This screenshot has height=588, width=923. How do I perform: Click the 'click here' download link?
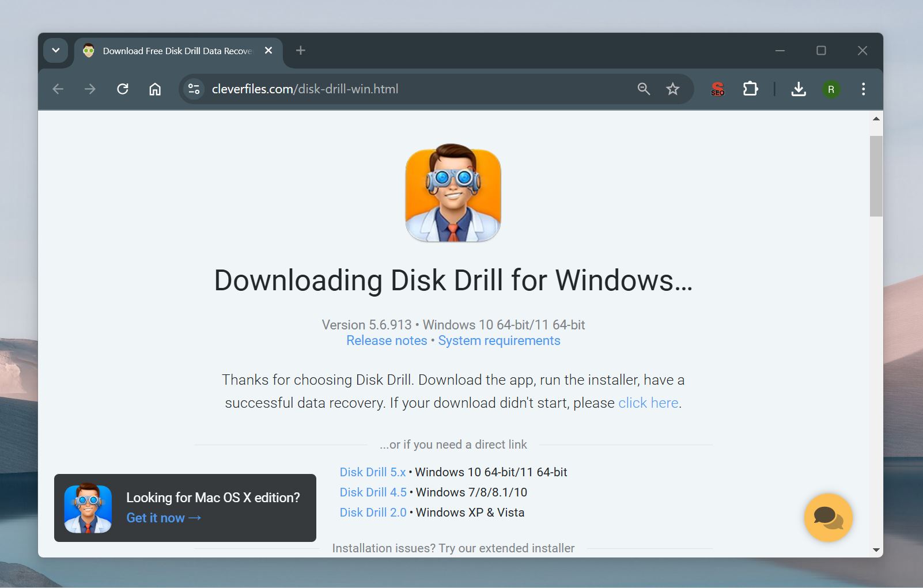click(x=648, y=403)
